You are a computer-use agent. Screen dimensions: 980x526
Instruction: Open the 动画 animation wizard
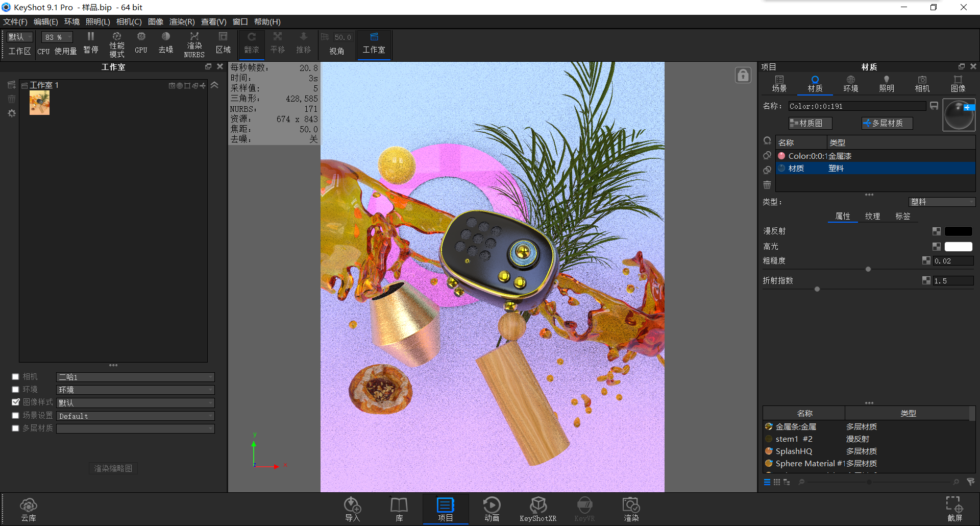[492, 508]
